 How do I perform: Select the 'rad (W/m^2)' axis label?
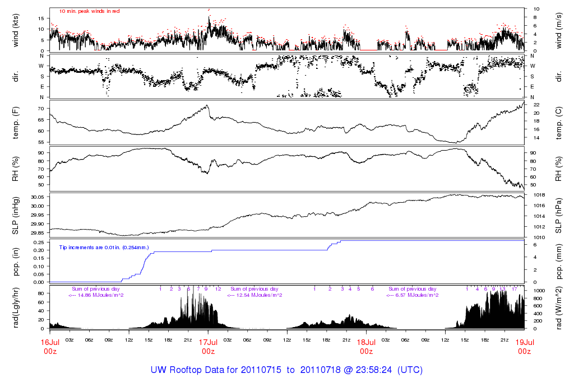click(558, 308)
